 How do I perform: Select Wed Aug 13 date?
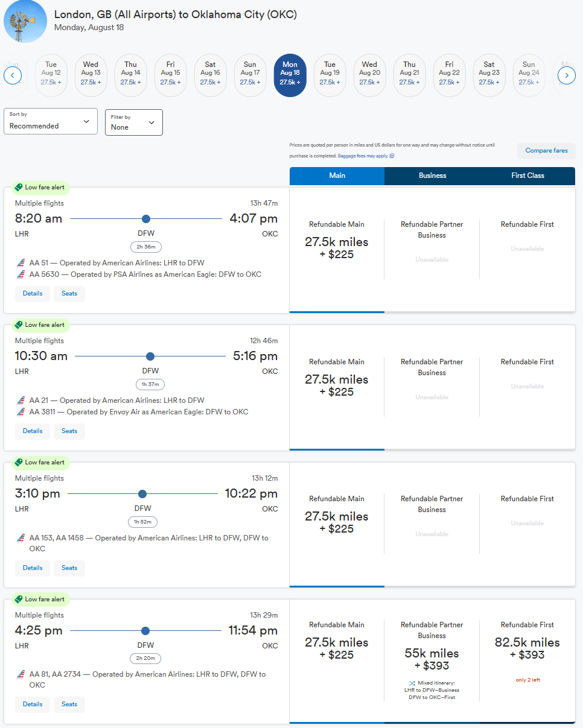click(x=91, y=75)
